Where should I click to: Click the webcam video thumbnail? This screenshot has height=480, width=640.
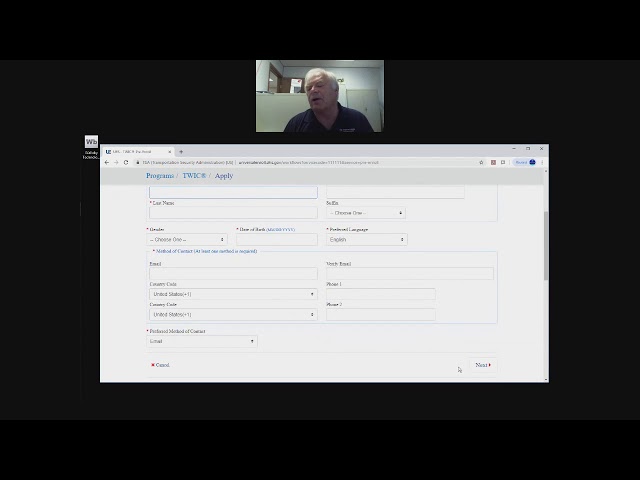click(320, 96)
